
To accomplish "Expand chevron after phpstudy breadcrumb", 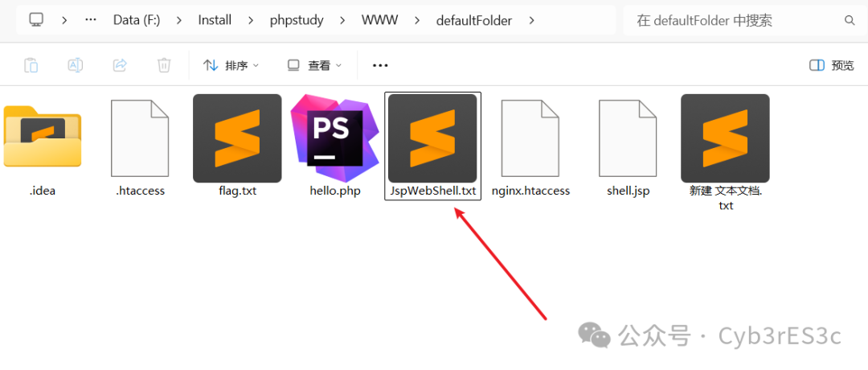I will click(342, 20).
